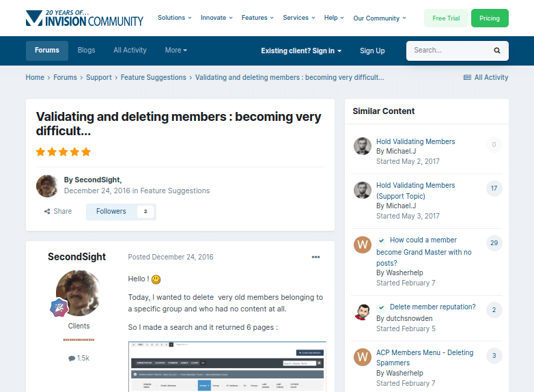Open the post options ellipsis menu
The width and height of the screenshot is (534, 392).
click(315, 257)
